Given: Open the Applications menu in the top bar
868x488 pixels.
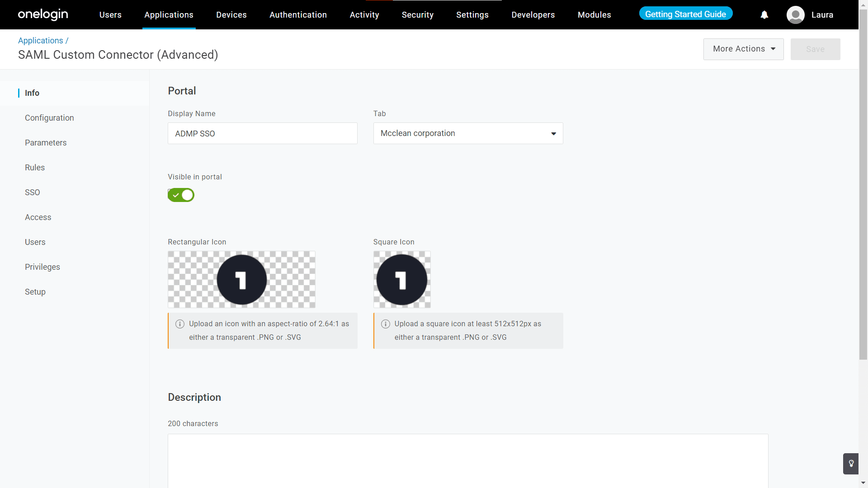Looking at the screenshot, I should pyautogui.click(x=169, y=14).
